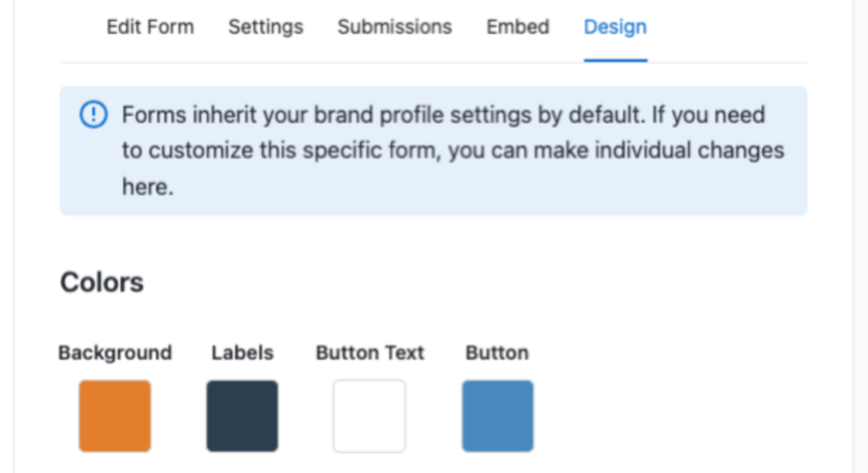Click the Colors section heading
This screenshot has height=473, width=868.
coord(102,282)
